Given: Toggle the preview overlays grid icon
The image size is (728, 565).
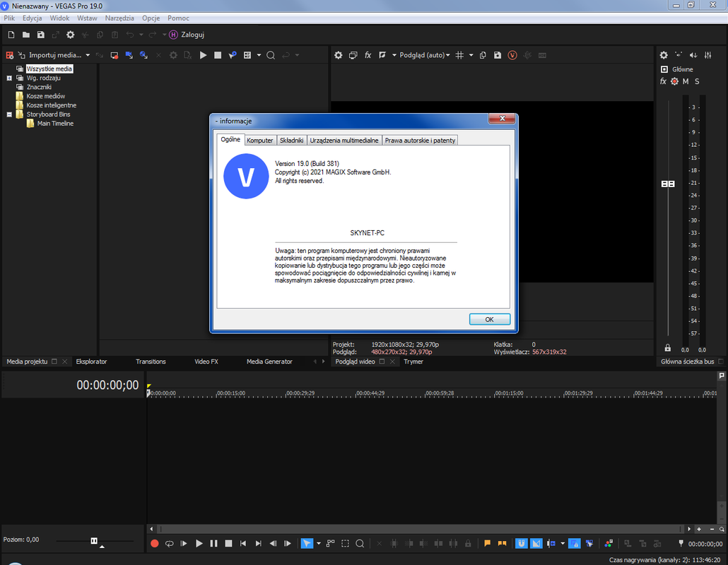Looking at the screenshot, I should [x=459, y=55].
